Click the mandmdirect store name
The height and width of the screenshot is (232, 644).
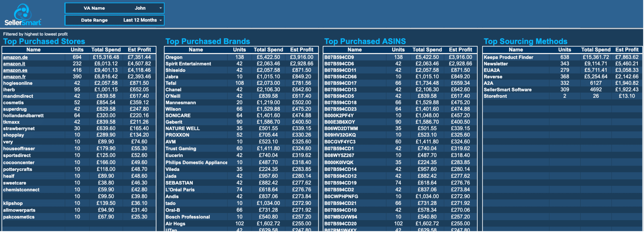click(x=18, y=96)
